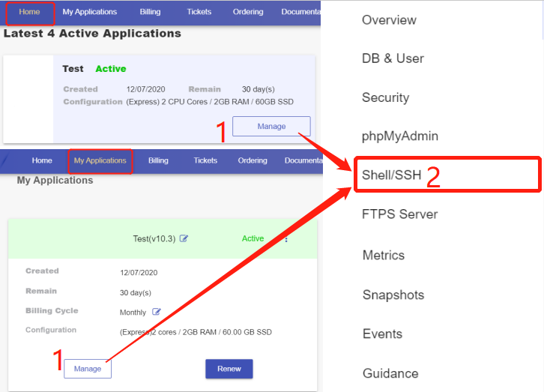View Metrics from the side menu
The image size is (544, 392).
[383, 256]
